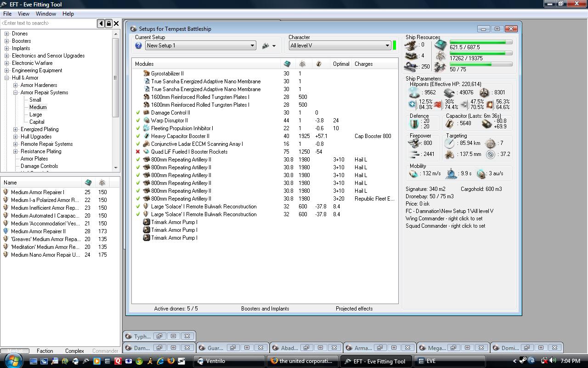Viewport: 588px width, 368px height.
Task: Open the Window menu
Action: pyautogui.click(x=46, y=14)
